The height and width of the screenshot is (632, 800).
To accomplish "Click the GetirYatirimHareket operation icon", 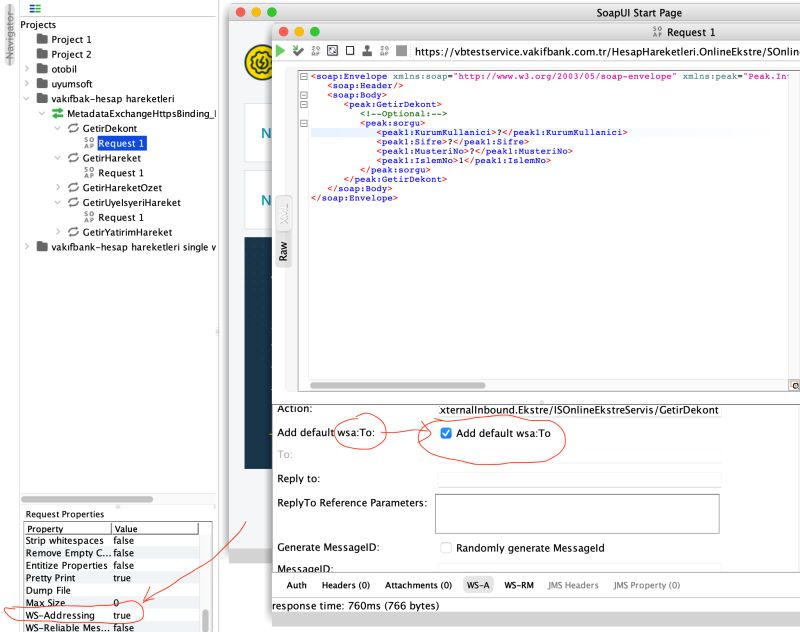I will (73, 232).
